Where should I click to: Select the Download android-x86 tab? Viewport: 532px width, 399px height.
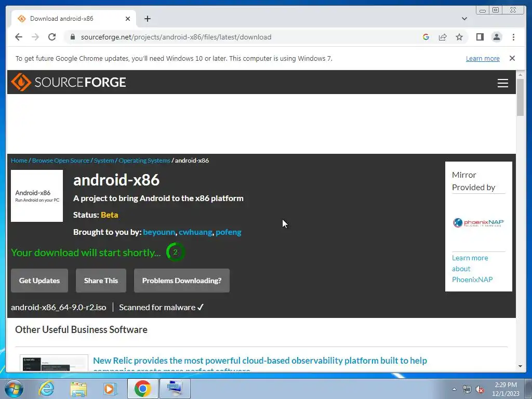[74, 19]
